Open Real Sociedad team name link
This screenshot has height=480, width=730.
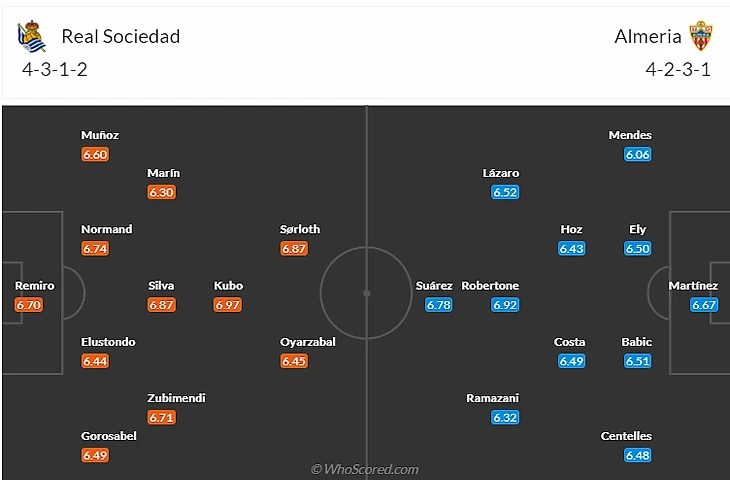[x=121, y=37]
